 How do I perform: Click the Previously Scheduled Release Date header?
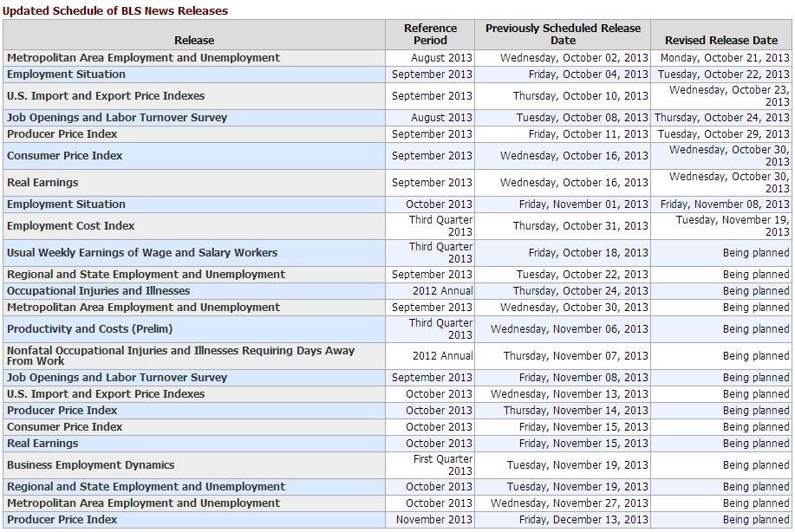click(563, 35)
